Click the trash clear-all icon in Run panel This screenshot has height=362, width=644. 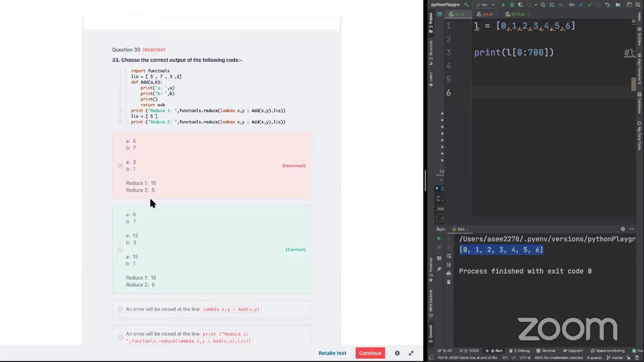pos(449,282)
